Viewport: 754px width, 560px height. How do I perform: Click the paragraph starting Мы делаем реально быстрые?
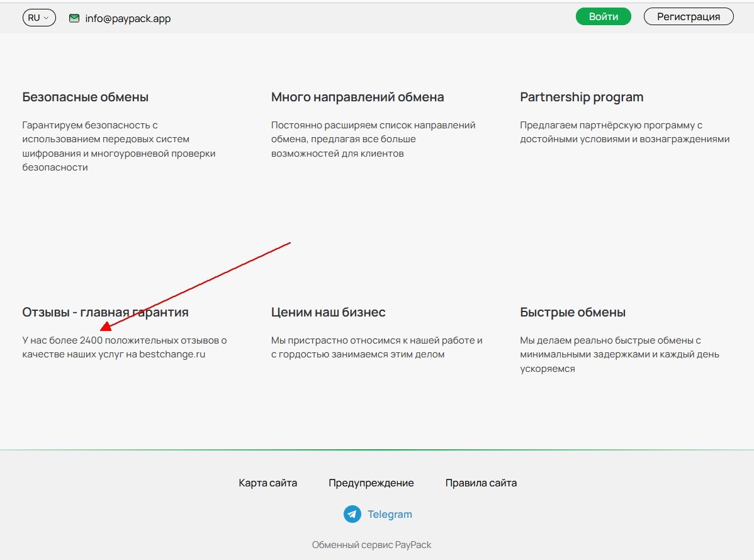[x=619, y=354]
